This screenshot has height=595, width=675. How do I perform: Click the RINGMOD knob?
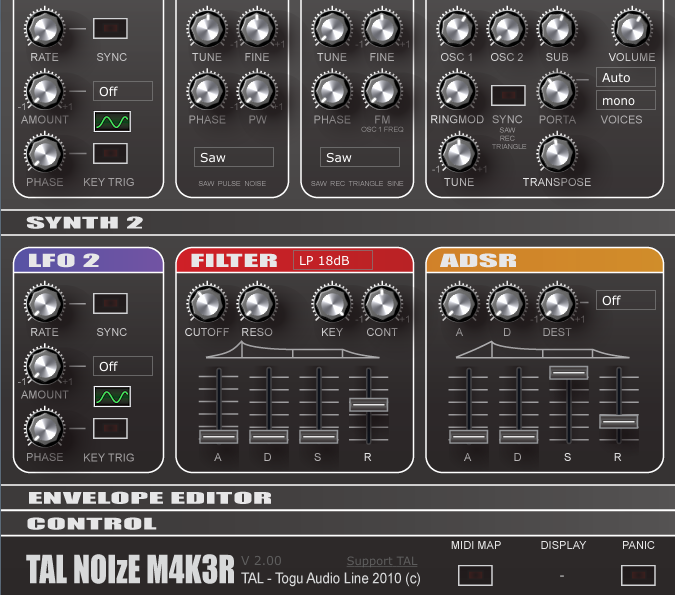(x=457, y=91)
